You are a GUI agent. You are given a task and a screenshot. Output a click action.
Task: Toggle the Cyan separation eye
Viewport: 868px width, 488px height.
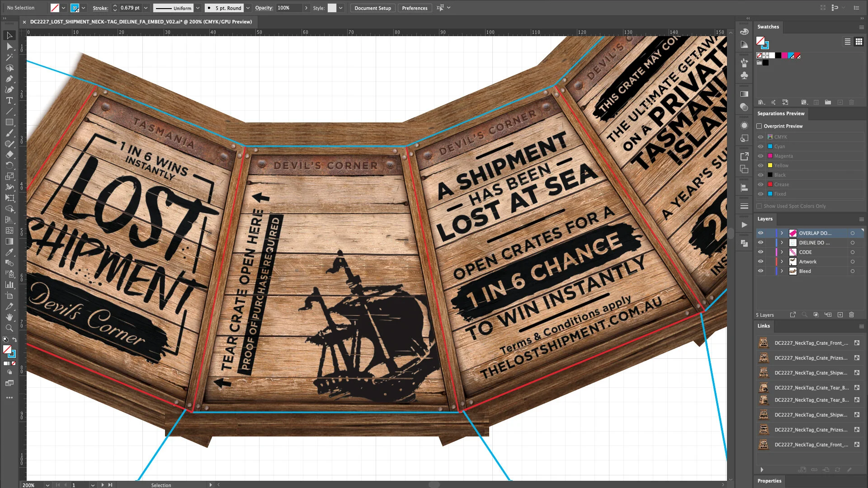tap(760, 146)
